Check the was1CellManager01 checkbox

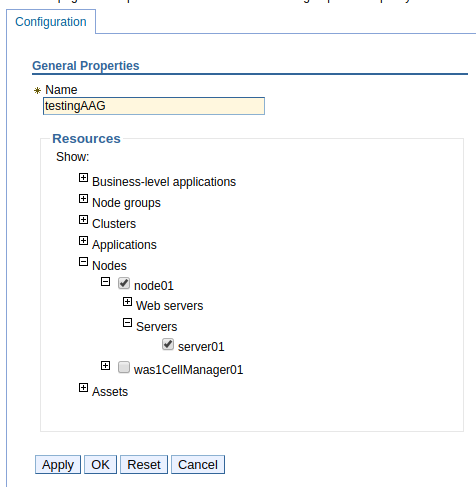pos(124,367)
